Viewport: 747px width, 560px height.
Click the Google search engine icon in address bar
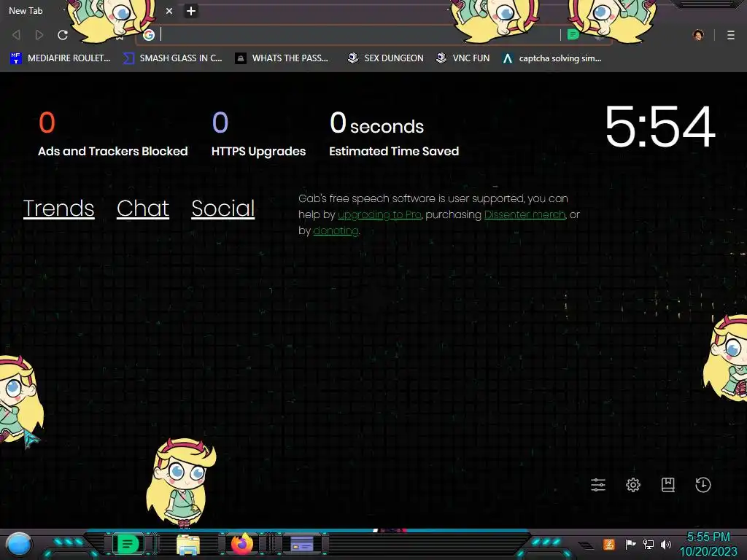[x=149, y=35]
